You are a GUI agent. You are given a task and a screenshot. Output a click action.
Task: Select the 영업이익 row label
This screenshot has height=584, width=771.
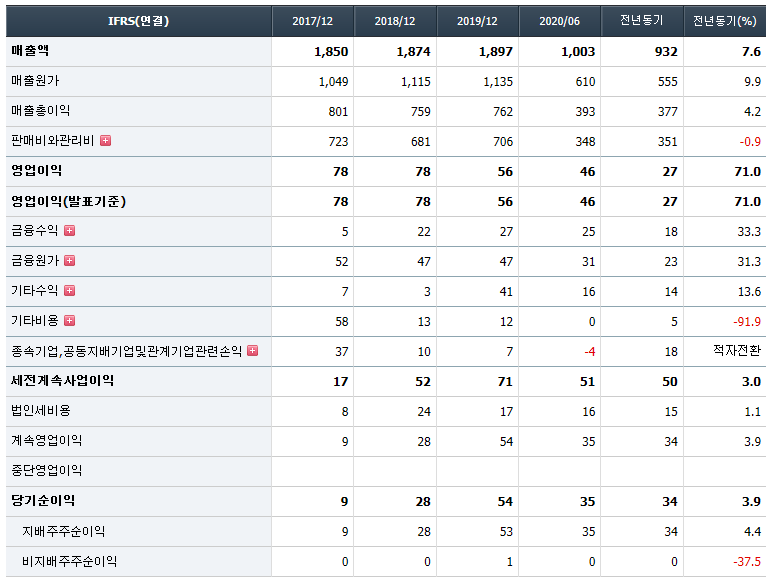tap(36, 171)
